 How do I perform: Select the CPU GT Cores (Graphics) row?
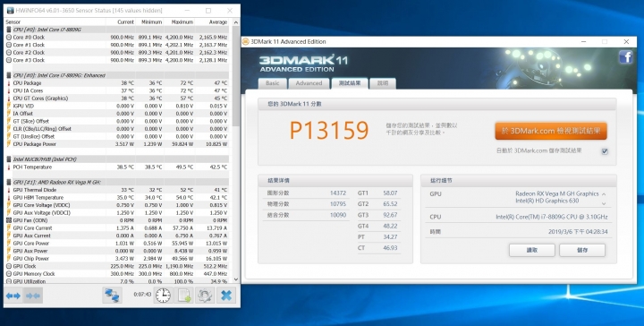click(116, 99)
